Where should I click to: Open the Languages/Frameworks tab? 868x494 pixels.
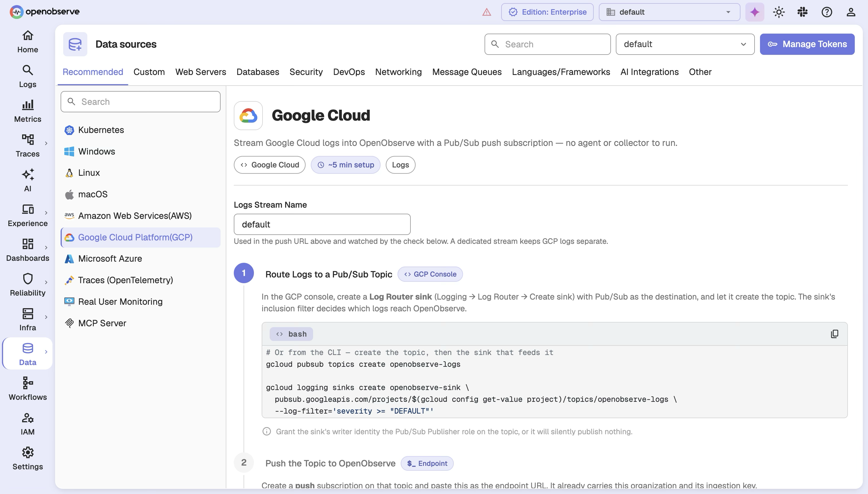click(561, 72)
